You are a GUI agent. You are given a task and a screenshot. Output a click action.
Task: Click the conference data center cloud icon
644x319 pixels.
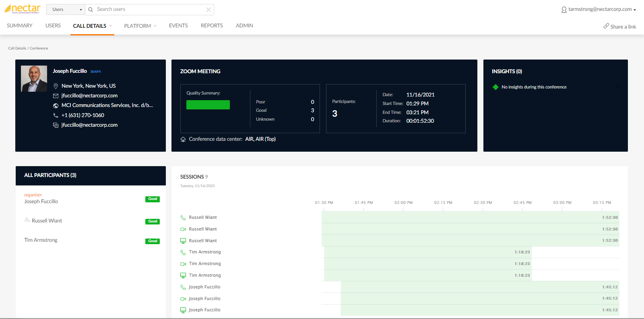(x=183, y=139)
